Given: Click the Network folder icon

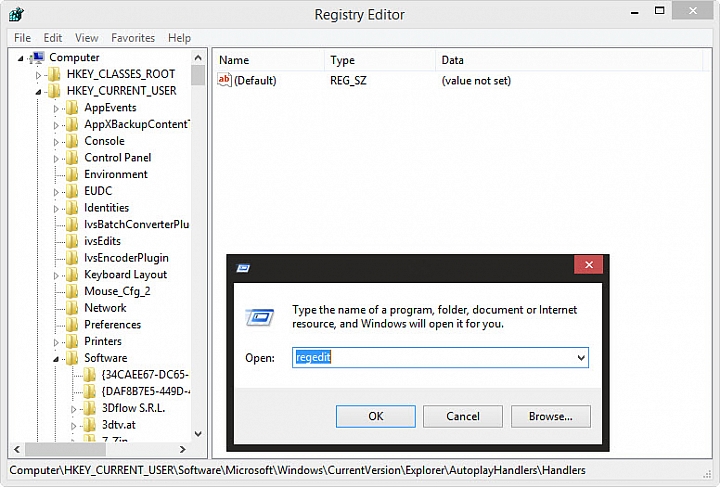Looking at the screenshot, I should click(72, 308).
